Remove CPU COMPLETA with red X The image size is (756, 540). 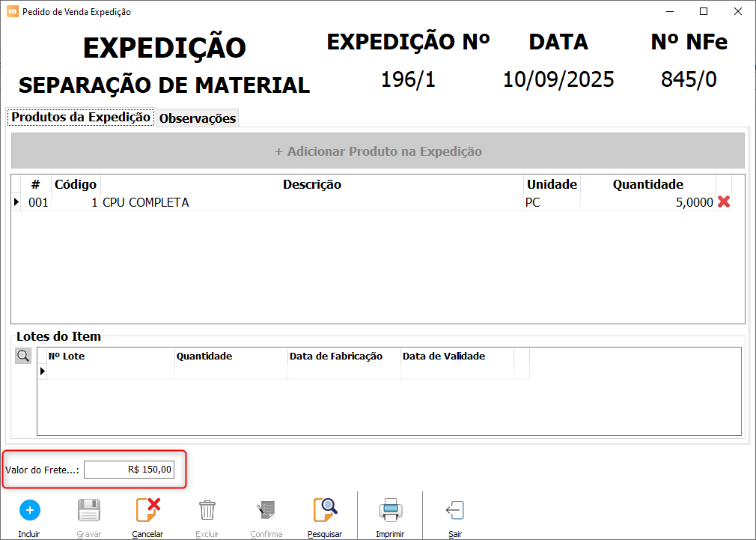click(724, 202)
